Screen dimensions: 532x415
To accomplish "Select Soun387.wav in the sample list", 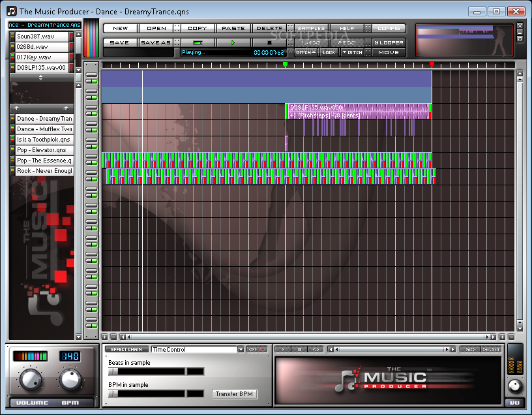I will [x=42, y=37].
